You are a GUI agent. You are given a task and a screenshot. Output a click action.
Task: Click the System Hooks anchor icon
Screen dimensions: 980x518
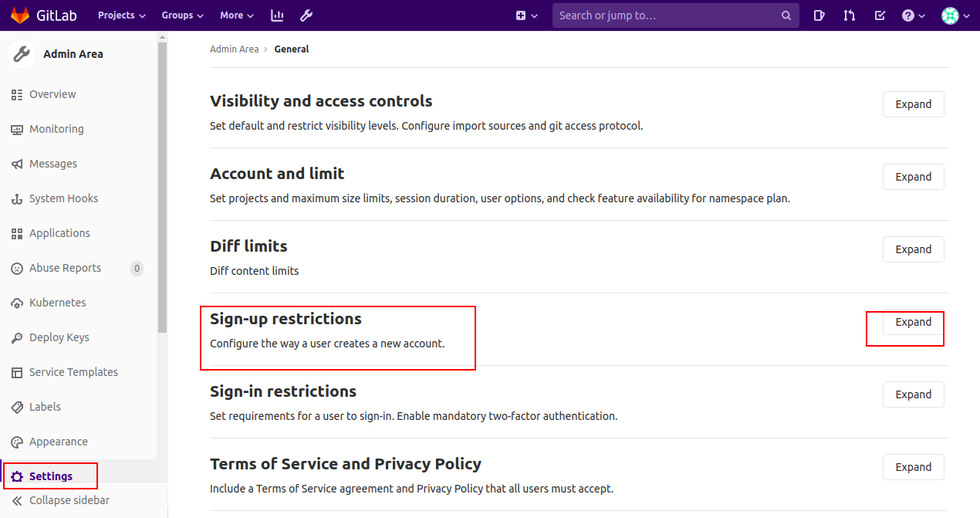coord(17,198)
